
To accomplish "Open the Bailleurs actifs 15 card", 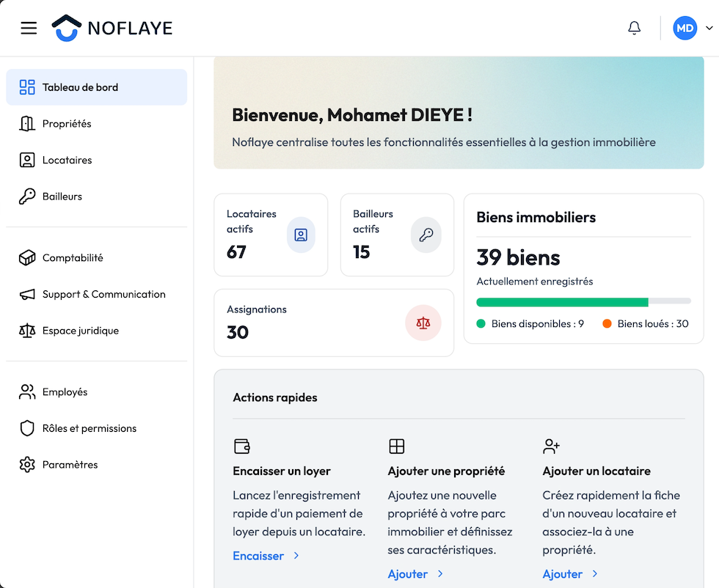I will 397,235.
